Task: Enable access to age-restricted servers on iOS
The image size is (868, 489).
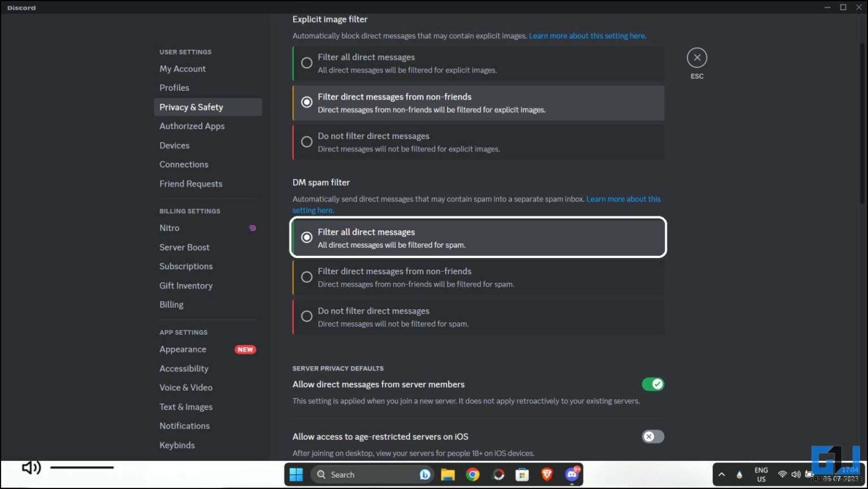Action: [653, 436]
